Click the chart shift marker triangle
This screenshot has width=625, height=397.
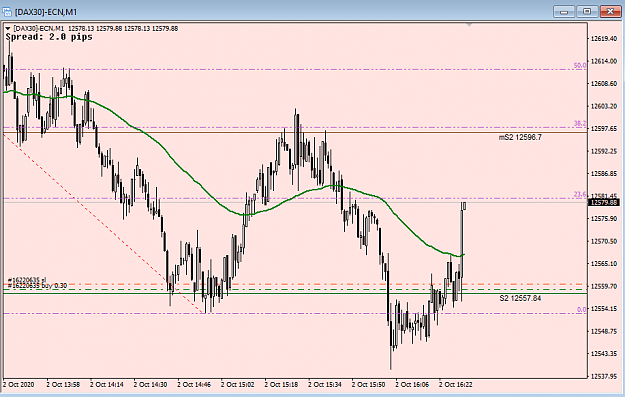469,25
